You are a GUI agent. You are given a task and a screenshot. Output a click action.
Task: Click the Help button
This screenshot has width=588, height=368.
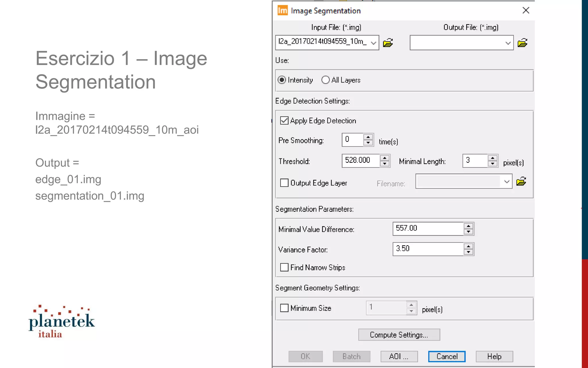coord(494,356)
